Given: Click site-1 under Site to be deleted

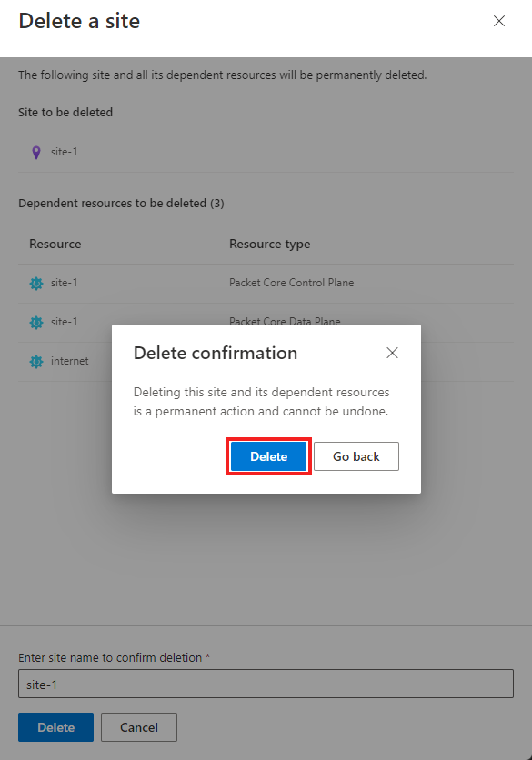Looking at the screenshot, I should (x=64, y=152).
